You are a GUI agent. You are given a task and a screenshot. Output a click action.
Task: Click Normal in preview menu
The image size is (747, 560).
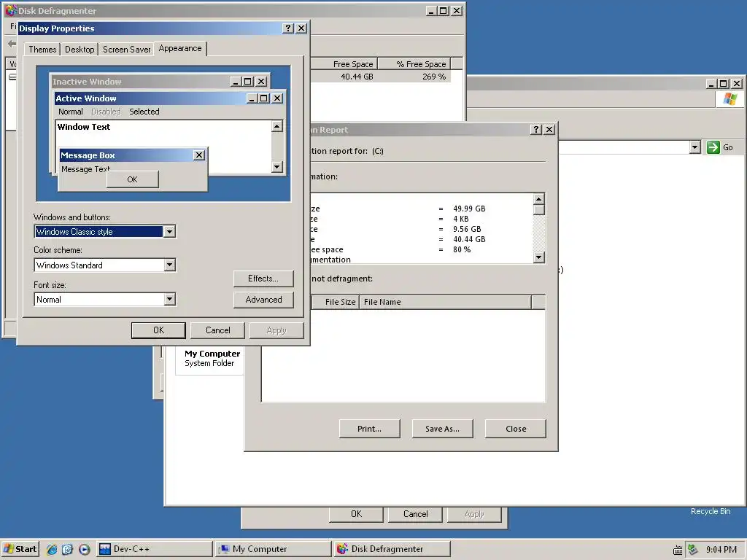tap(71, 112)
